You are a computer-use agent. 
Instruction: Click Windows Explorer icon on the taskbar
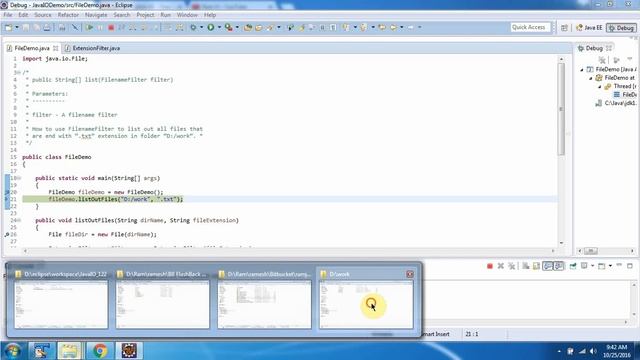coord(69,351)
